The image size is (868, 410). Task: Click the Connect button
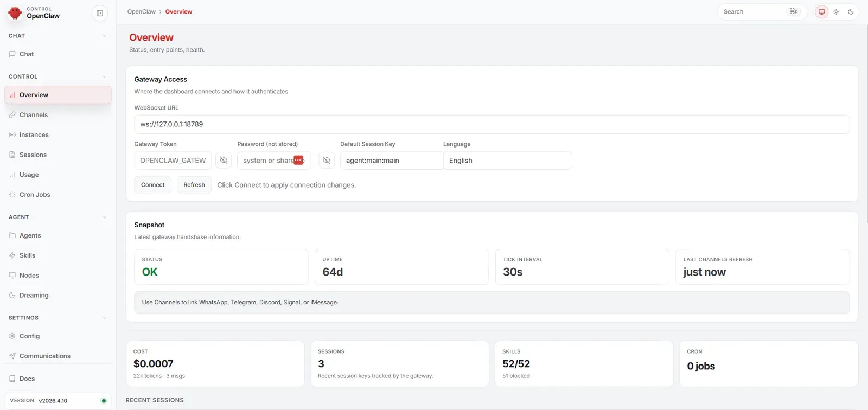pos(153,185)
